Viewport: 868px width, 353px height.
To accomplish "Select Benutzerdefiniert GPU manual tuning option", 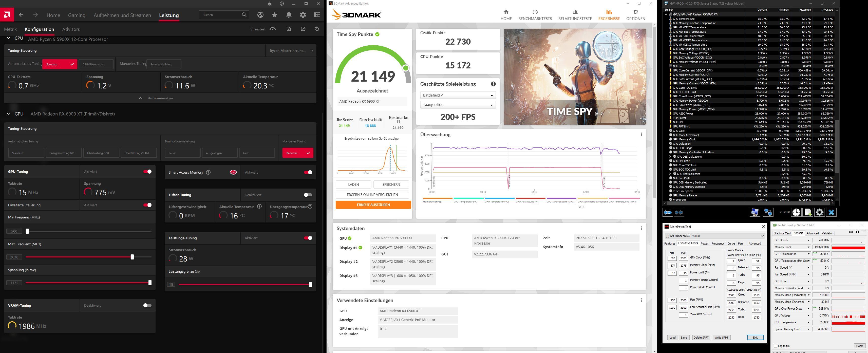I will [x=297, y=153].
